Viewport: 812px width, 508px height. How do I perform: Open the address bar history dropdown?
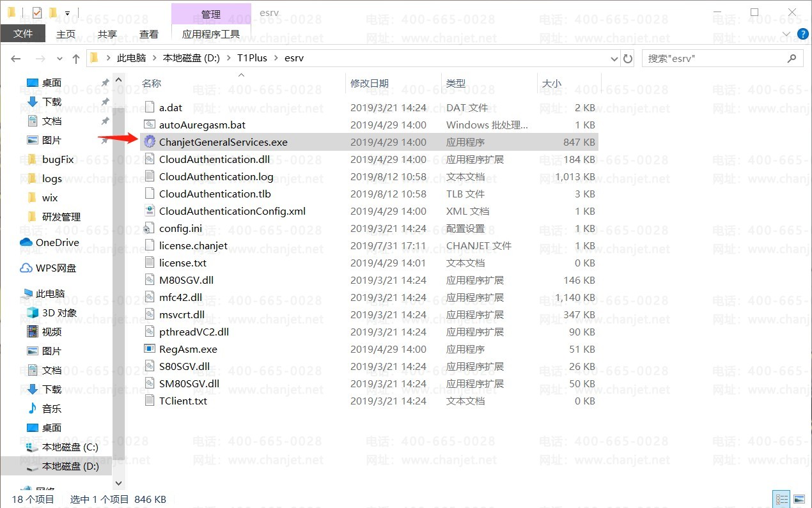coord(615,58)
